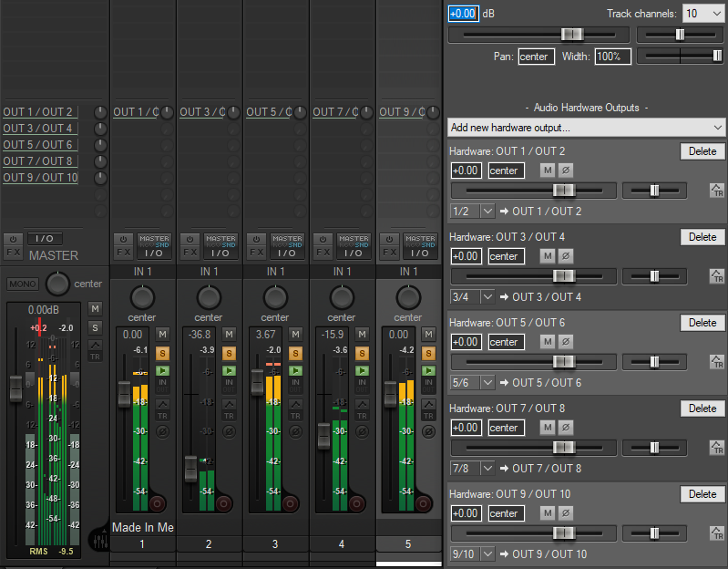This screenshot has width=728, height=569.
Task: Toggle track 1 record monitoring icon
Action: tap(162, 370)
